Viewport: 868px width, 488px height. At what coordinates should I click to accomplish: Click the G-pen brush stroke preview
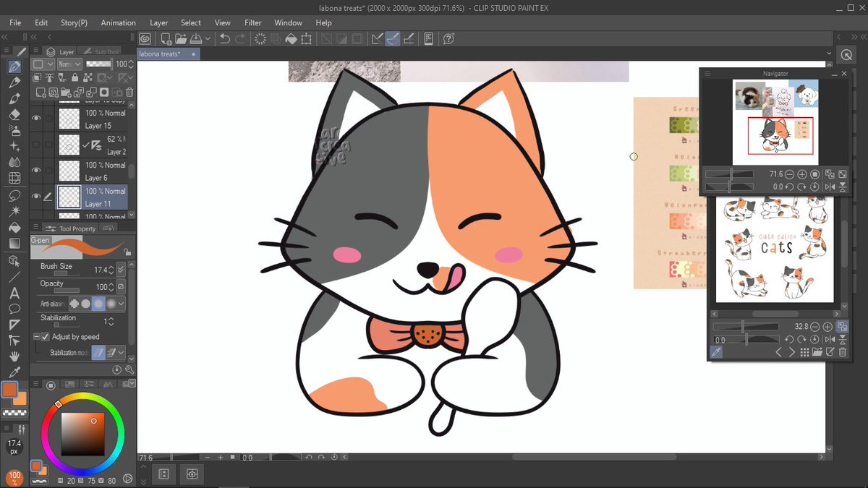78,248
